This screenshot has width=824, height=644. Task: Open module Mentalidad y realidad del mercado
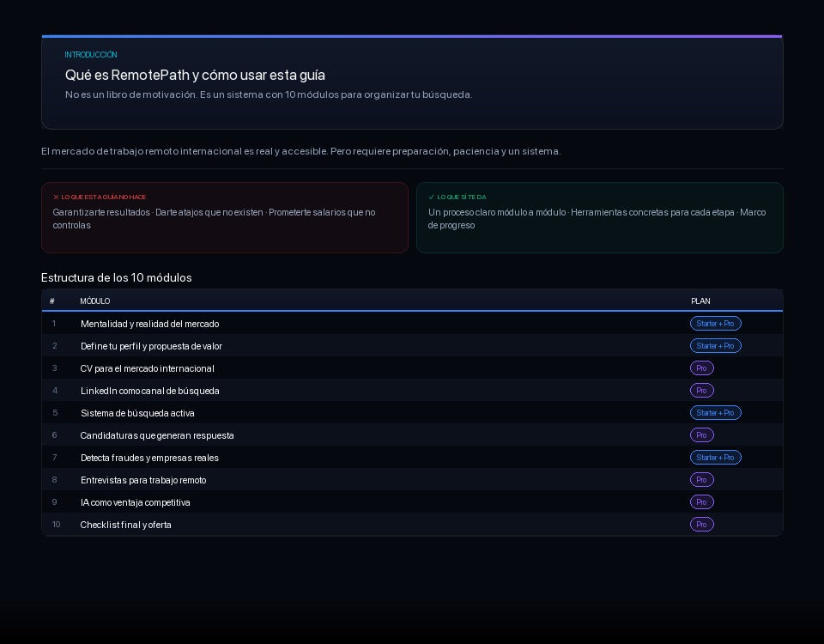412,324
